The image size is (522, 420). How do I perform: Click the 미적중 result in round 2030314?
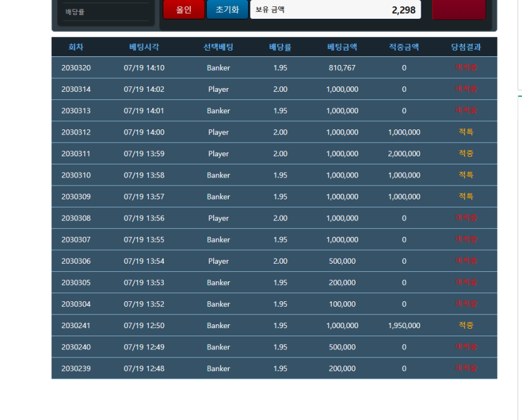(466, 89)
